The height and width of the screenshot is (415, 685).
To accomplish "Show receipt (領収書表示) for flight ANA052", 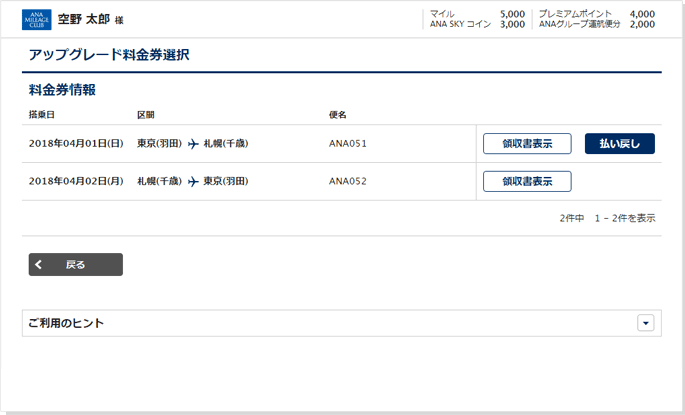I will (x=527, y=182).
